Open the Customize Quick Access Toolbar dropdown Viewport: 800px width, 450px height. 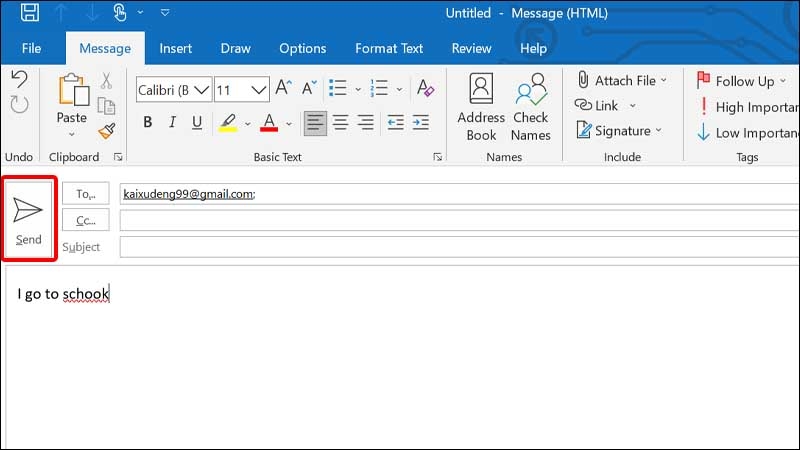(165, 12)
